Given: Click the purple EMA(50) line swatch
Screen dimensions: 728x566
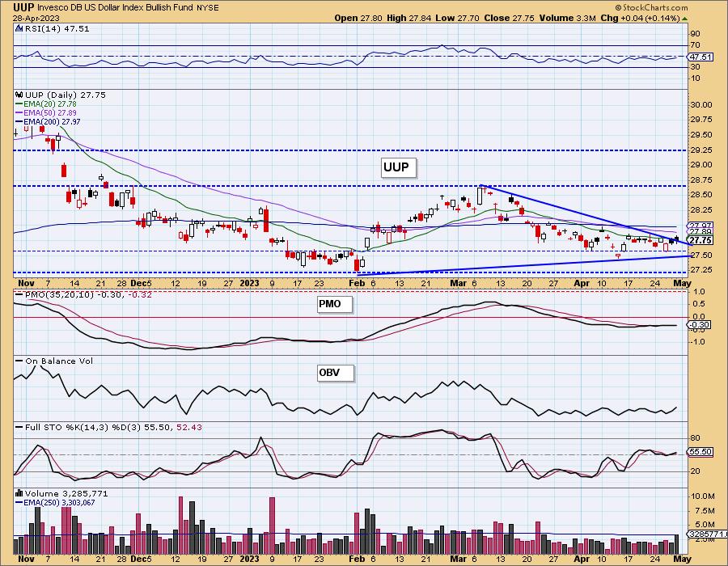Looking at the screenshot, I should coord(19,113).
